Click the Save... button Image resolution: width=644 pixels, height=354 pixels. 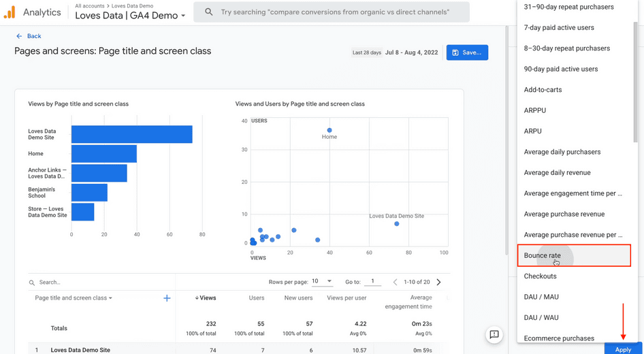coord(468,52)
